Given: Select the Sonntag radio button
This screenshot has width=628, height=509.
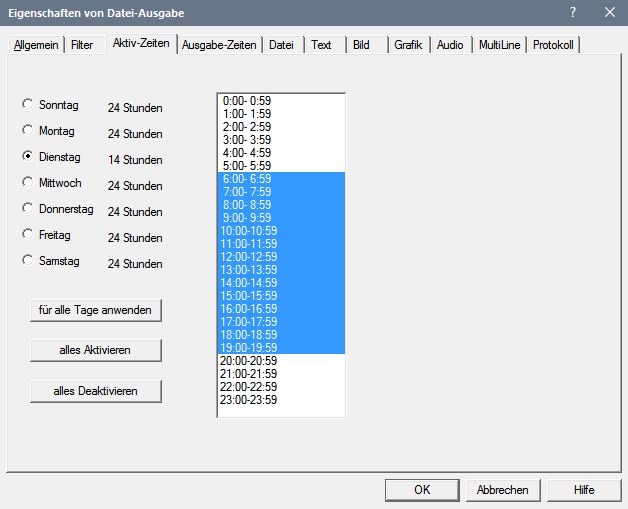Looking at the screenshot, I should (28, 104).
